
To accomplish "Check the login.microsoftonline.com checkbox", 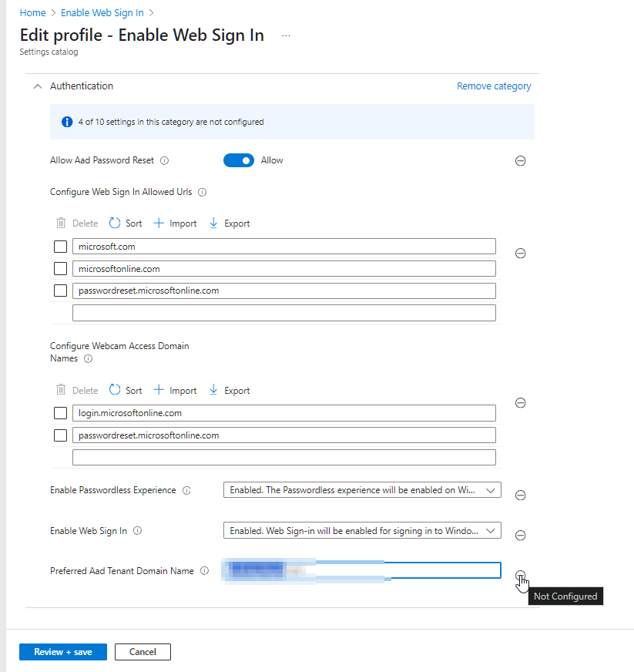I will [x=60, y=413].
